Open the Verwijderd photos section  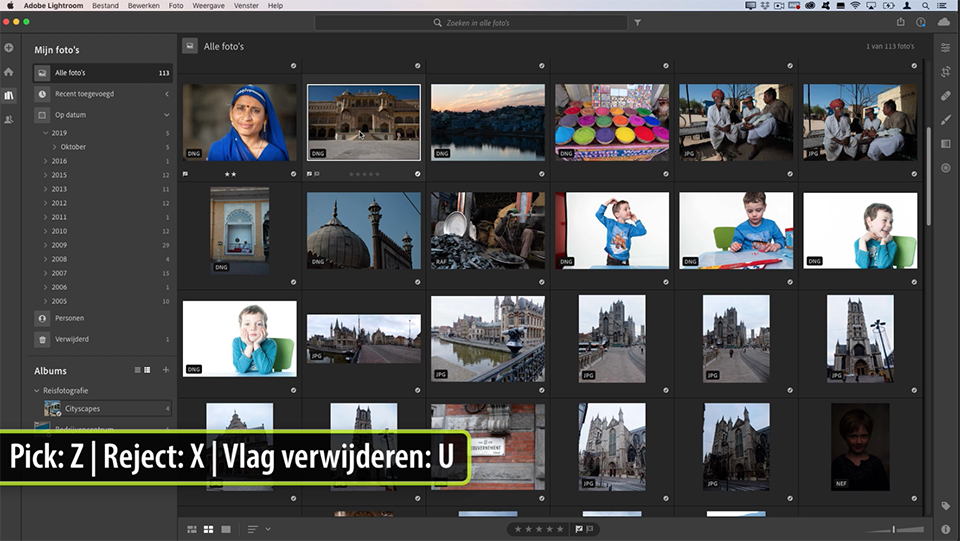102,339
